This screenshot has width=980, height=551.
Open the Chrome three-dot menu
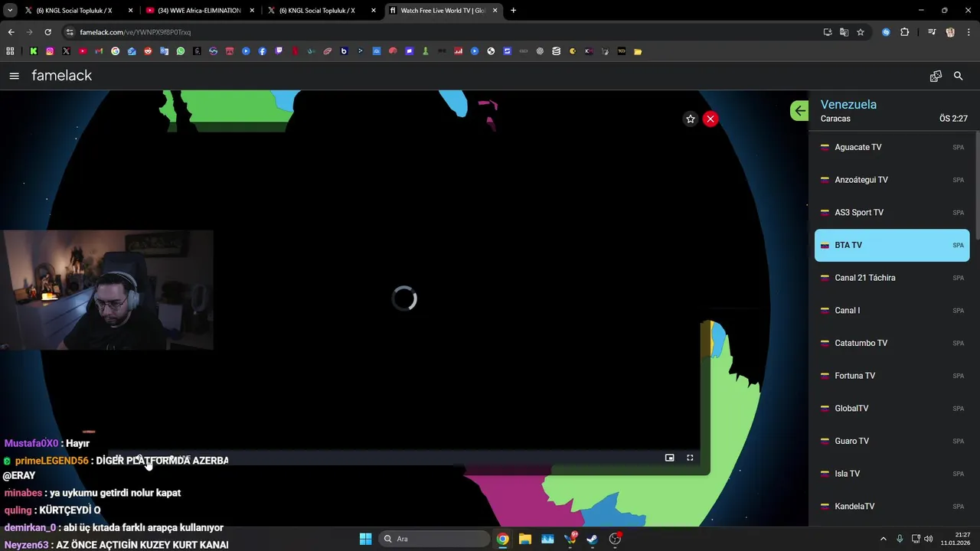969,32
